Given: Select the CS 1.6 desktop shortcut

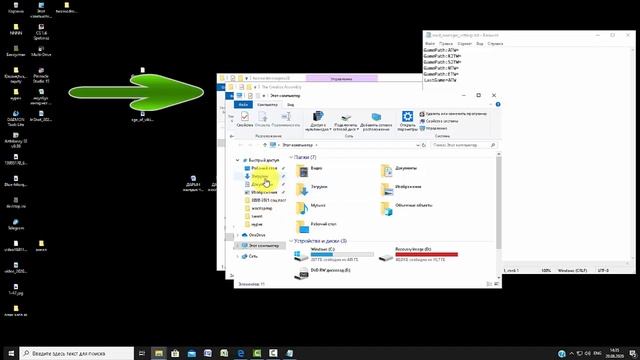Looking at the screenshot, I should (41, 32).
